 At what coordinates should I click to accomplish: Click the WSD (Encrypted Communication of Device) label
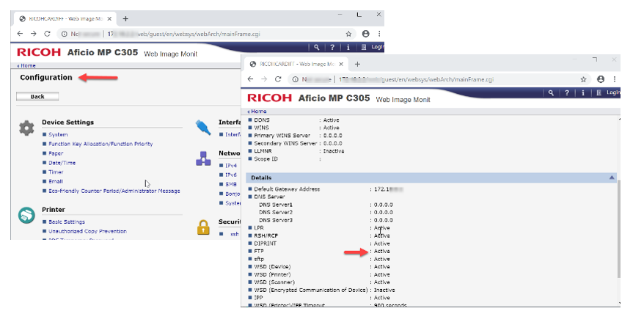310,290
